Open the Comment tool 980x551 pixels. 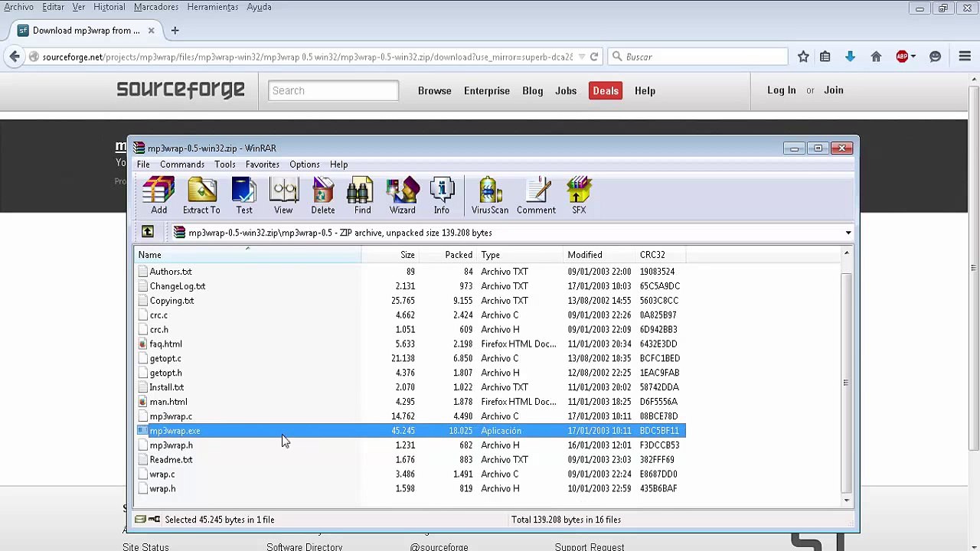536,196
